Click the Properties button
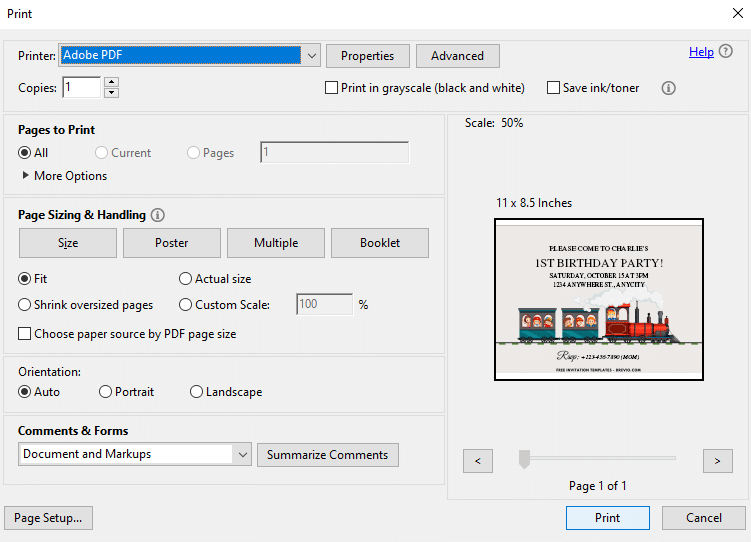Viewport: 751px width, 542px height. (x=367, y=56)
